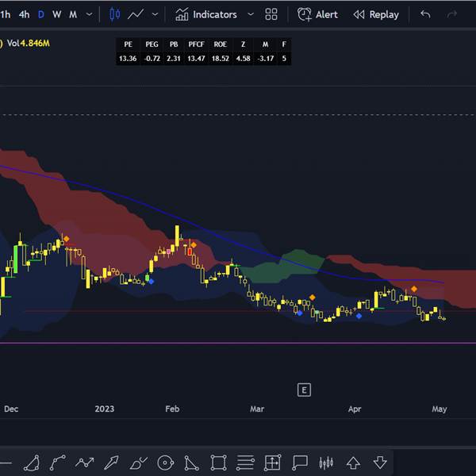Select the Curve drawing tool
This screenshot has height=476, width=476.
(58, 463)
